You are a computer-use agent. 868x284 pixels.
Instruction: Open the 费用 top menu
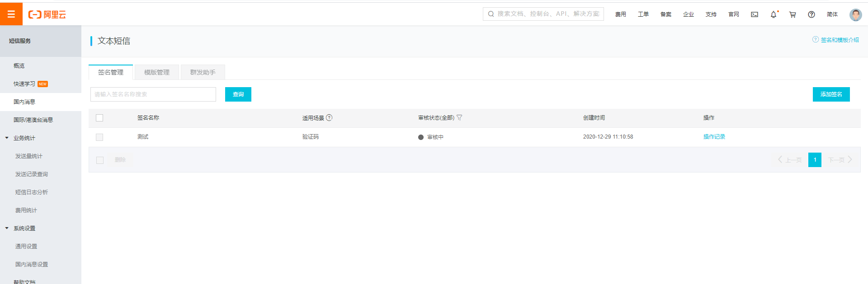point(621,14)
